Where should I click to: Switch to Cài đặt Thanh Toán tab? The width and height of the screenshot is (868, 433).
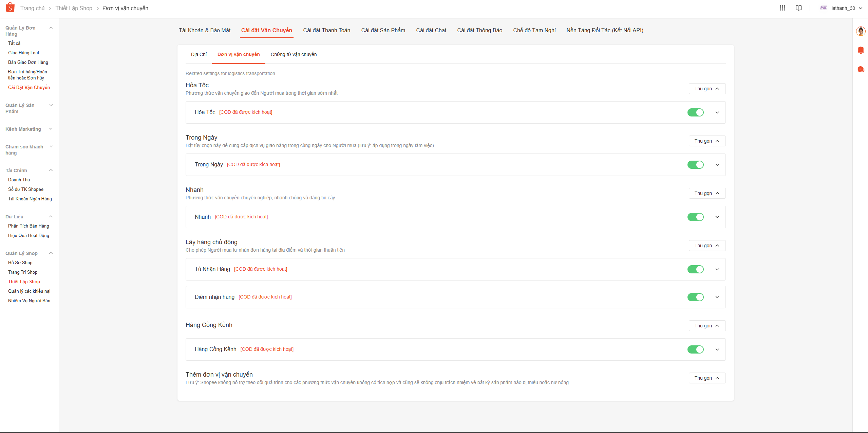[x=326, y=31]
